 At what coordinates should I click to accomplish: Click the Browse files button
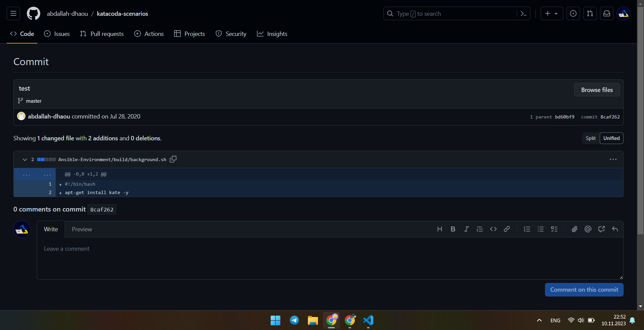click(597, 90)
